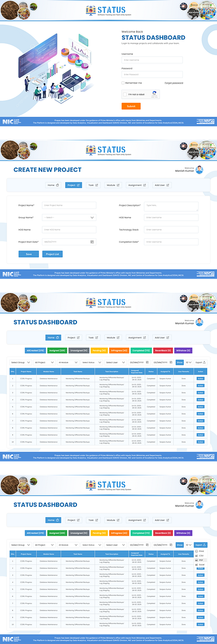Expand All Module dropdown, dashboard without Export menu

click(x=67, y=362)
